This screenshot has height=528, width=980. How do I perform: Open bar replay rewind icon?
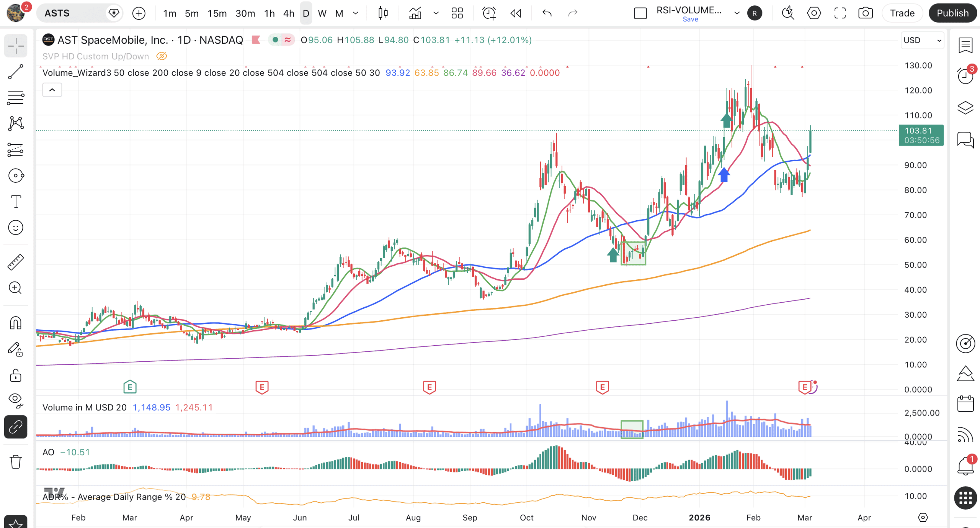click(516, 13)
